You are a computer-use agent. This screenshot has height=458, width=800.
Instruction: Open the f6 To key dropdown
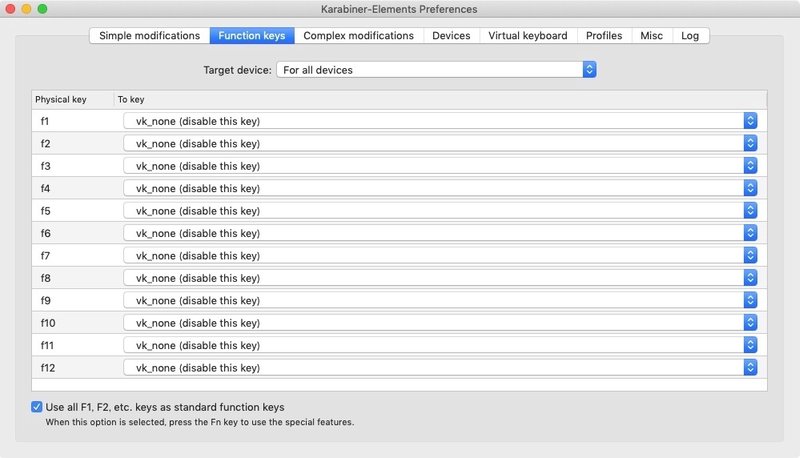click(x=440, y=234)
